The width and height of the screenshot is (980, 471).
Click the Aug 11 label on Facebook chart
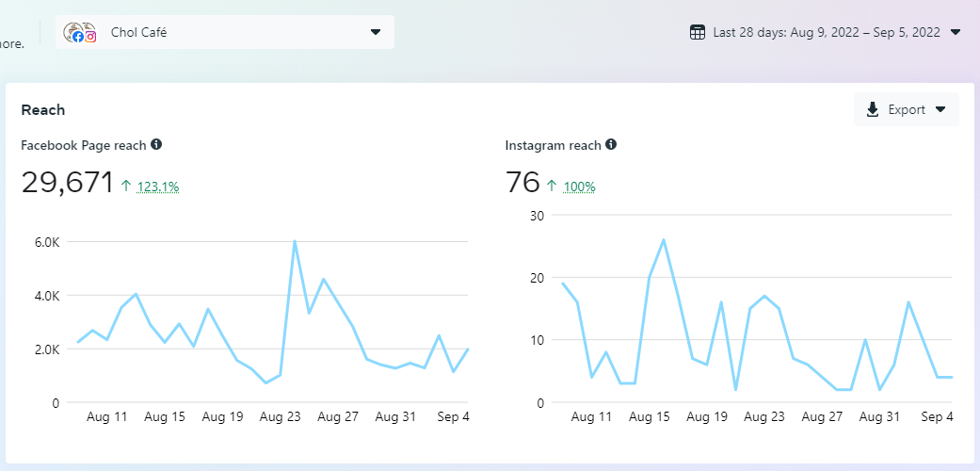(x=106, y=416)
